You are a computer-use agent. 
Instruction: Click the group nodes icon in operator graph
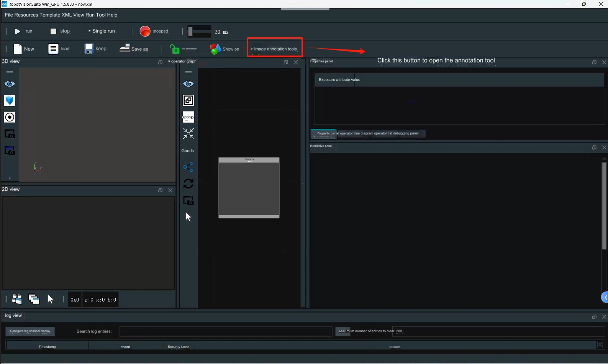tap(188, 100)
